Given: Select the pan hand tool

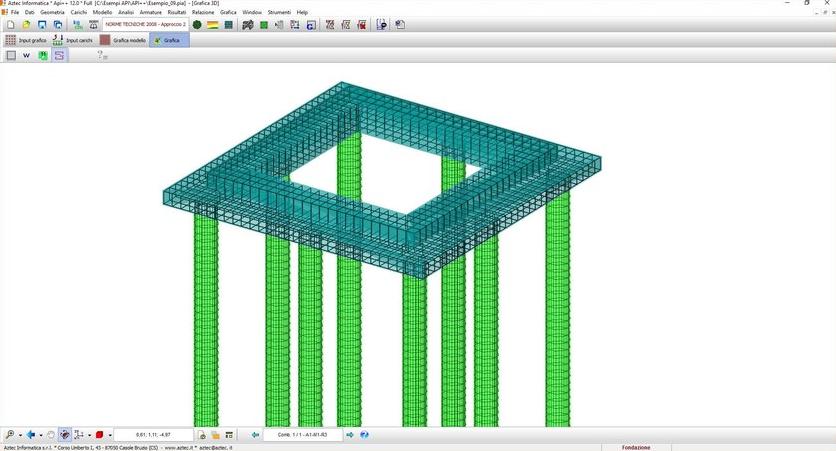Looking at the screenshot, I should tap(51, 435).
